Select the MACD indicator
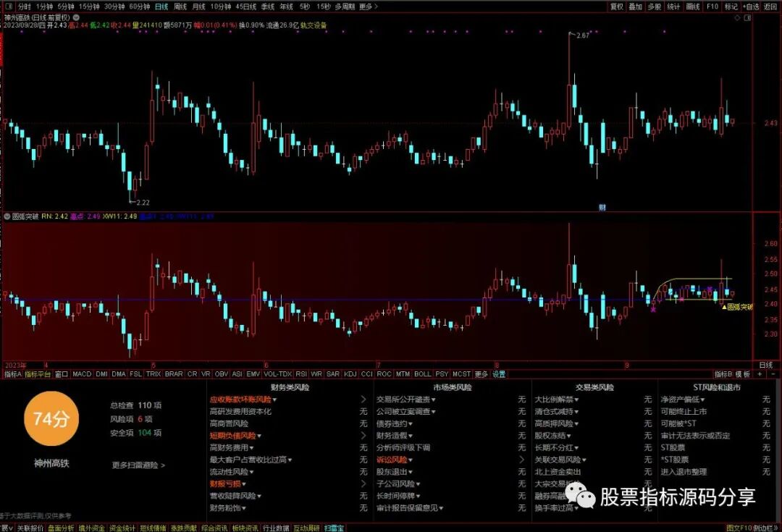Image resolution: width=782 pixels, height=532 pixels. (x=82, y=374)
